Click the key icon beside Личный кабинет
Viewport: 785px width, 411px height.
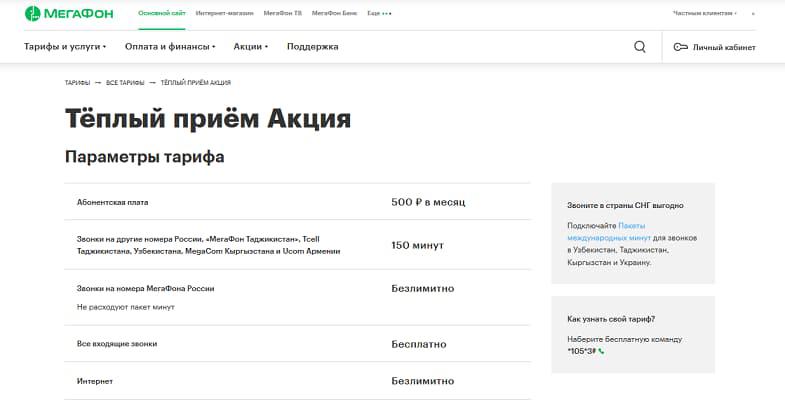(680, 47)
